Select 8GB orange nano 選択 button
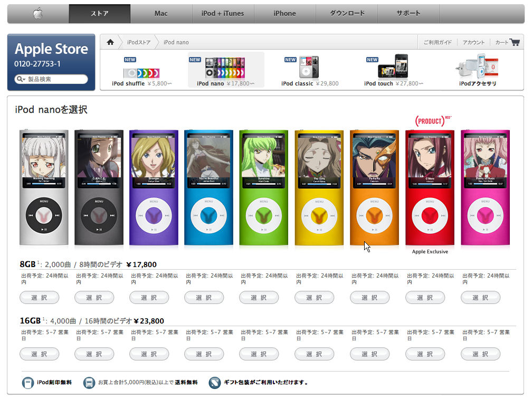 (370, 298)
